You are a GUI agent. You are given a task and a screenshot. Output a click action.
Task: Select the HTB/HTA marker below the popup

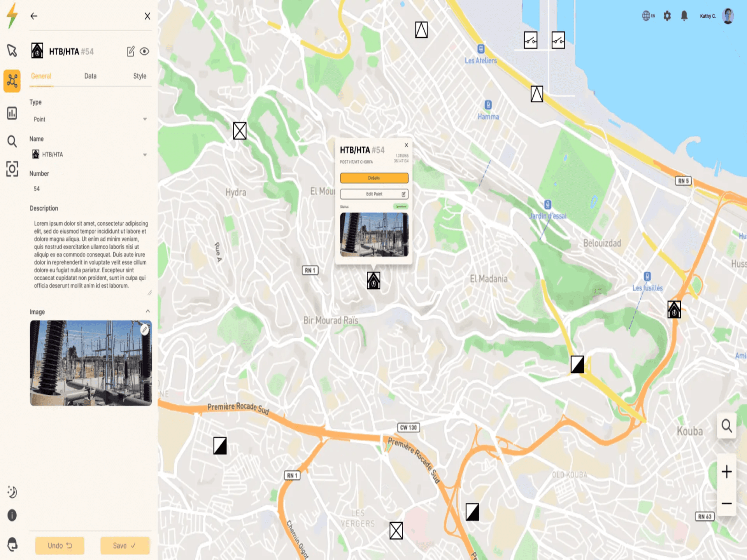click(x=373, y=280)
